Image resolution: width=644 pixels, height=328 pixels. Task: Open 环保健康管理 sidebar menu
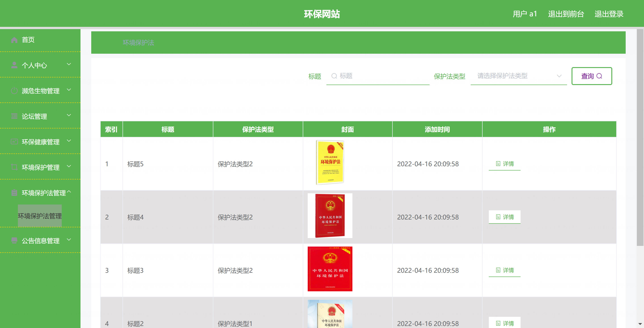(x=40, y=142)
